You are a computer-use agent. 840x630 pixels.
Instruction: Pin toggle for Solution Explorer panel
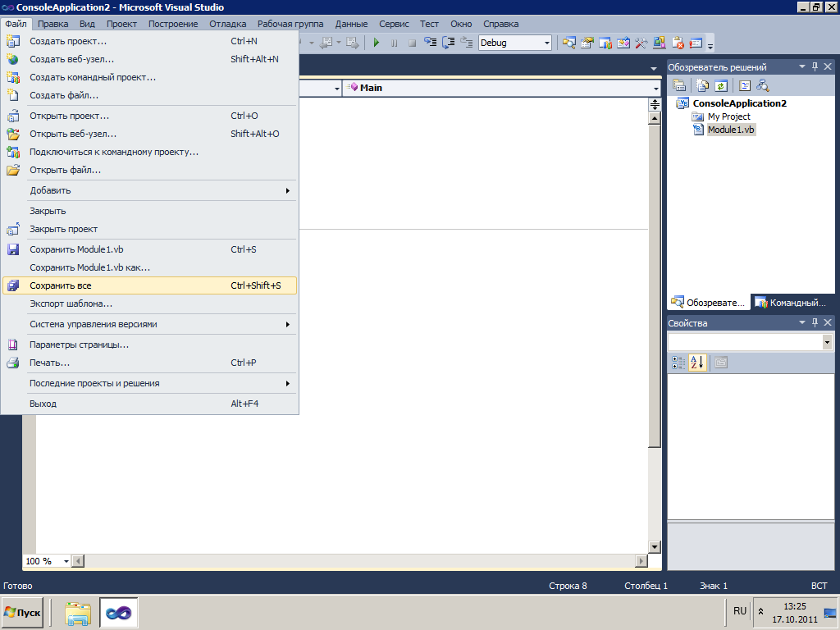(x=815, y=67)
